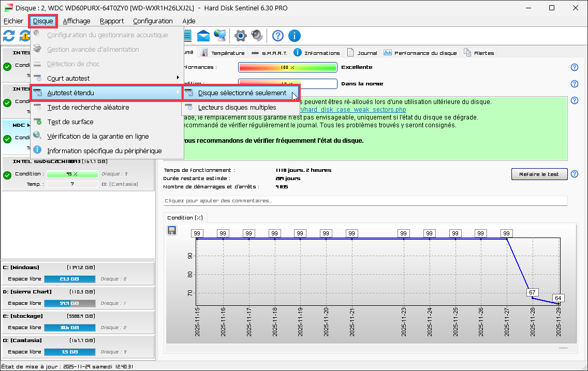Open configuration with the gear toolbar icon
The height and width of the screenshot is (371, 588).
pos(240,36)
